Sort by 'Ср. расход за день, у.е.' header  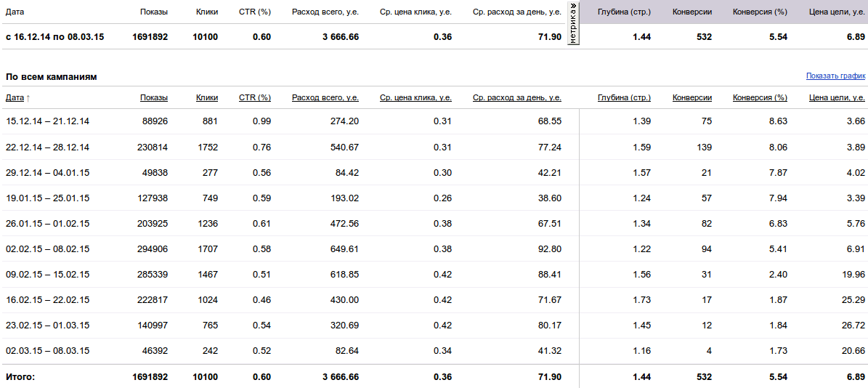tap(517, 98)
